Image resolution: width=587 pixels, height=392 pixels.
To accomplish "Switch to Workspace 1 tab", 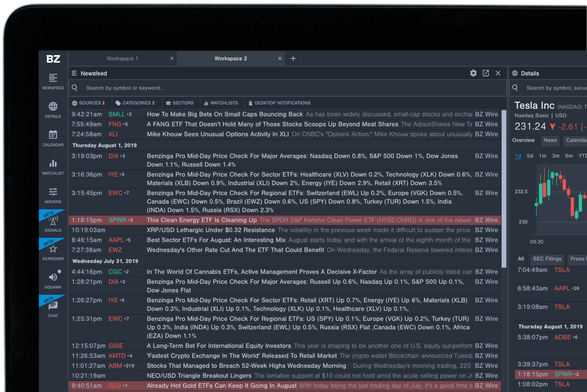I will tap(122, 58).
